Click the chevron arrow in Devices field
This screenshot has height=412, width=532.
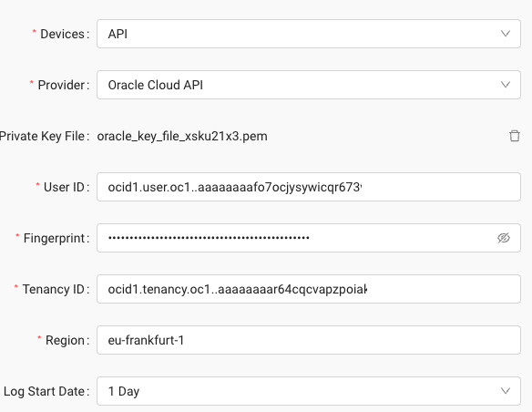(506, 34)
